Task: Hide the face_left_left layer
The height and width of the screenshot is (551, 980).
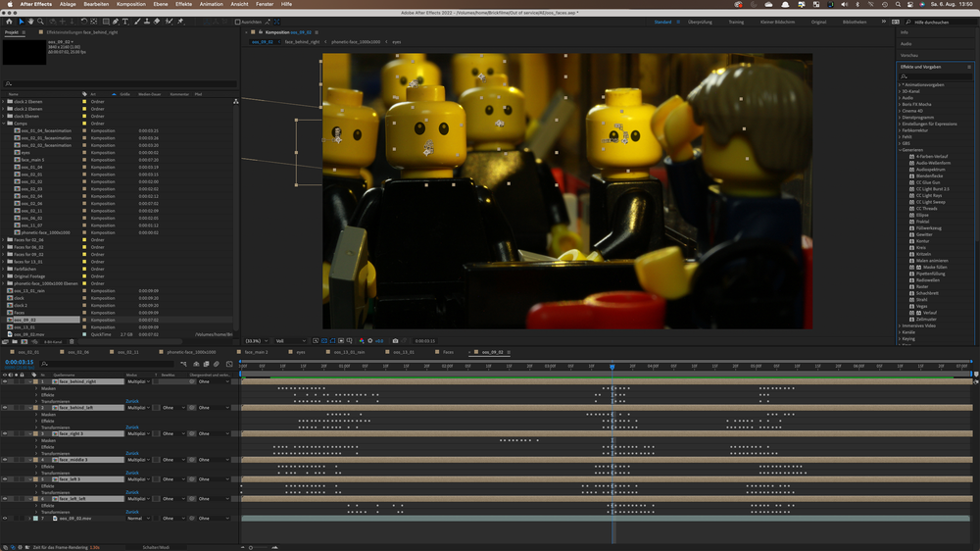Action: tap(5, 499)
